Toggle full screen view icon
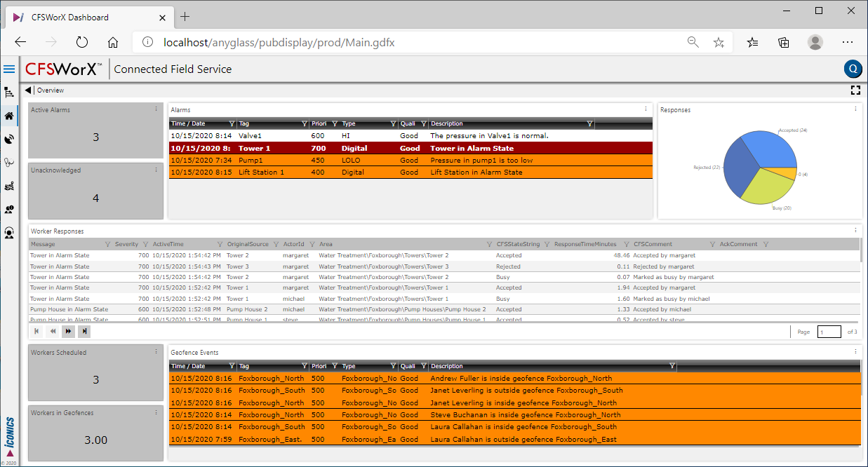This screenshot has height=467, width=868. (x=855, y=90)
